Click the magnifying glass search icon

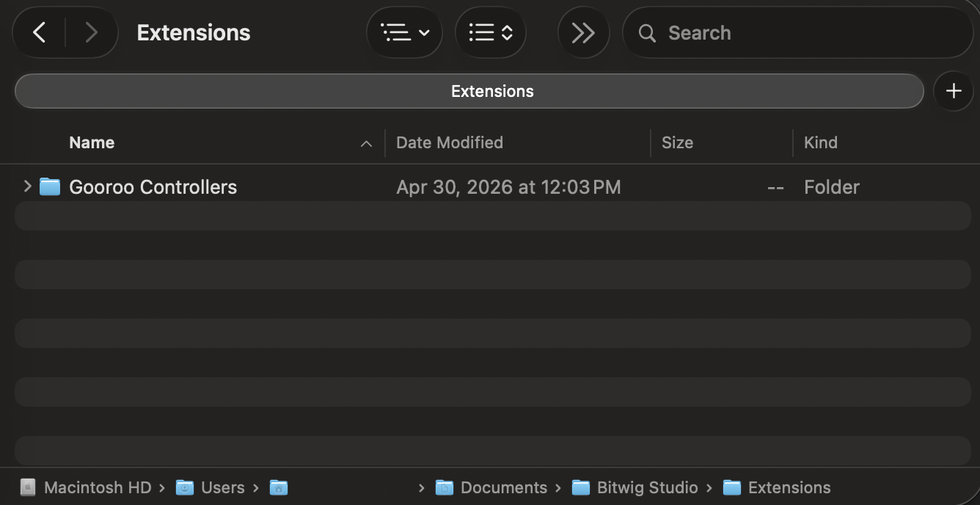tap(647, 33)
